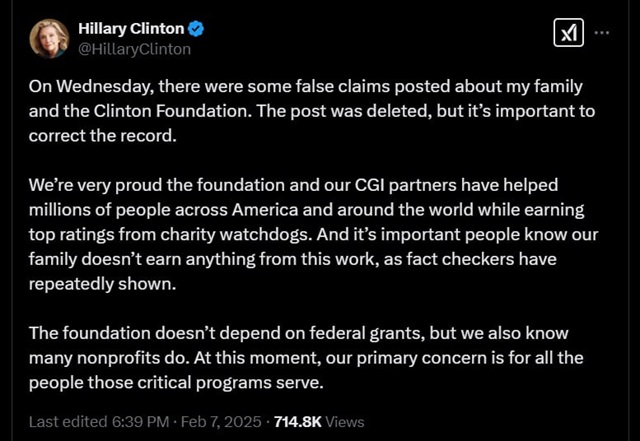The height and width of the screenshot is (441, 640).
Task: Click the Hillary Clinton display name
Action: point(131,29)
